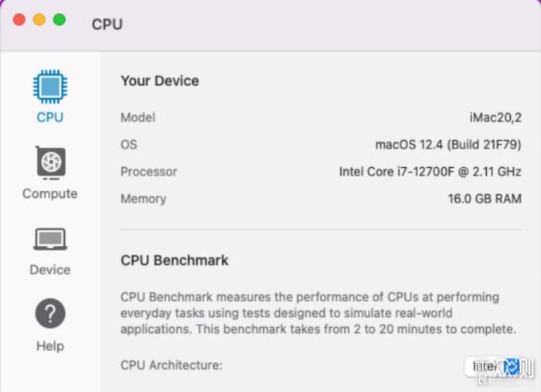The image size is (541, 392).
Task: Select the macOS 12.4 build text
Action: (x=448, y=145)
